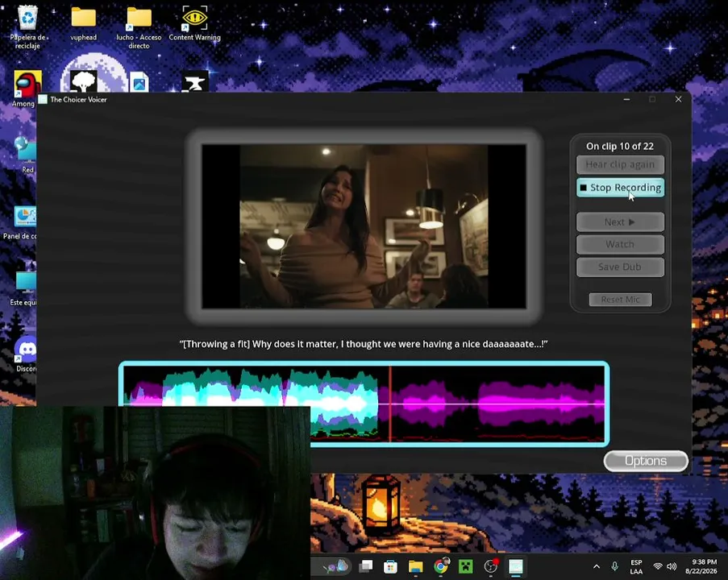Open OBS Studio from the taskbar
728x580 pixels.
point(491,566)
